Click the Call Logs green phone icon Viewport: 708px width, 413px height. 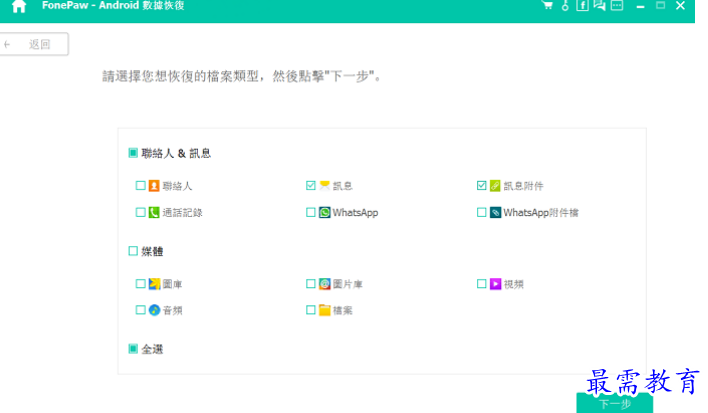[x=154, y=212]
